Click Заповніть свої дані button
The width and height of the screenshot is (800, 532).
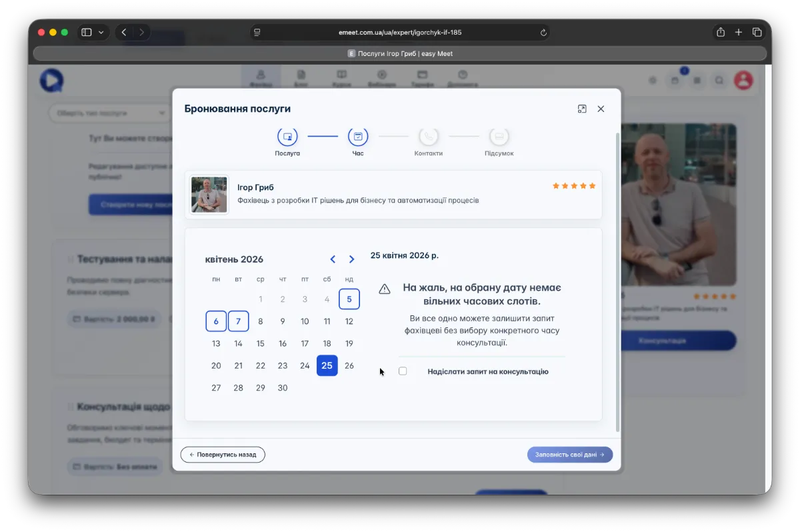(569, 455)
